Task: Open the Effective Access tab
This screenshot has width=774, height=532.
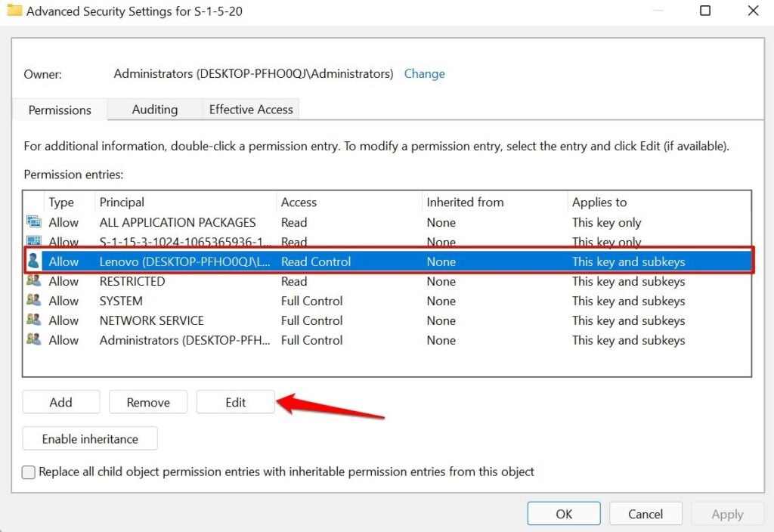Action: [251, 110]
